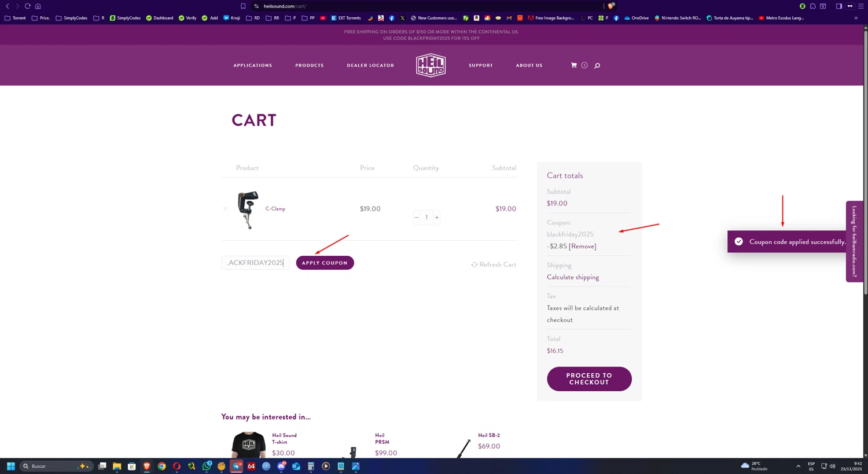This screenshot has height=474, width=868.
Task: Open the browser hamburger menu
Action: (861, 6)
